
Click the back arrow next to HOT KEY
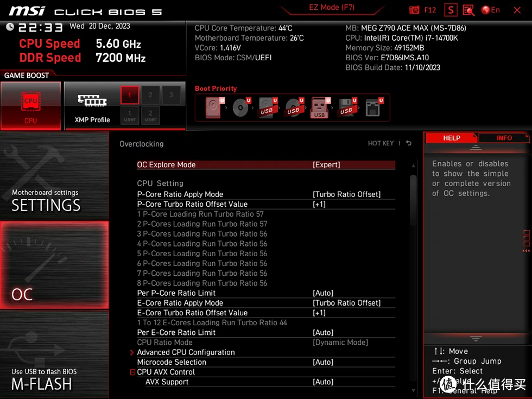408,143
